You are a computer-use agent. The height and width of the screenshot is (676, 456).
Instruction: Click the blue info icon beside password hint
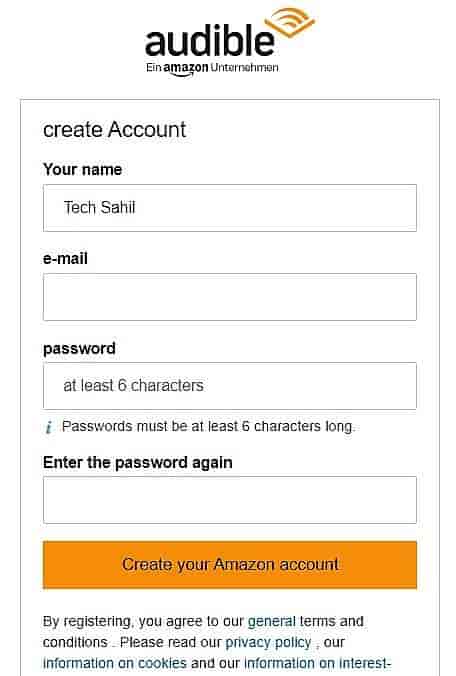coord(49,427)
